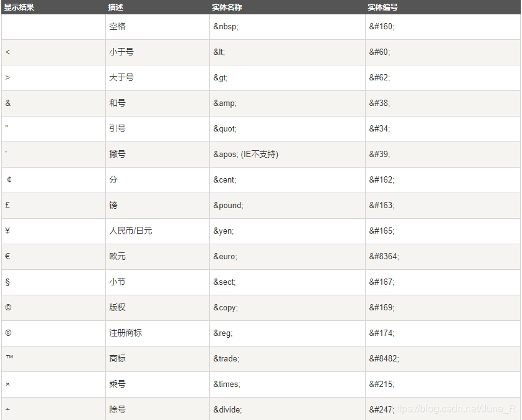Select the &#162; entity number
The height and width of the screenshot is (420, 522).
point(382,180)
